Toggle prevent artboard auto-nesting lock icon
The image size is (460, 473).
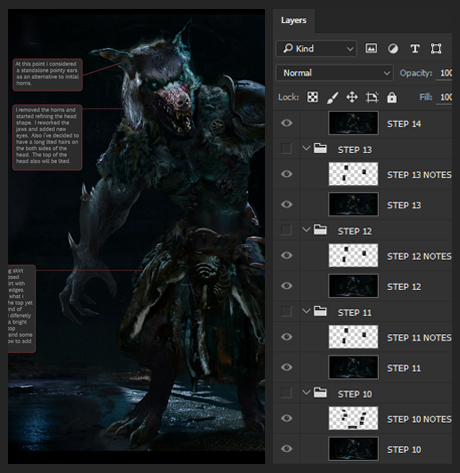click(x=372, y=97)
